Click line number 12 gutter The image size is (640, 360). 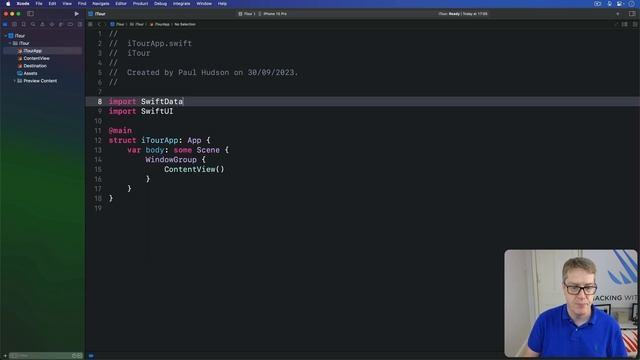[98, 140]
